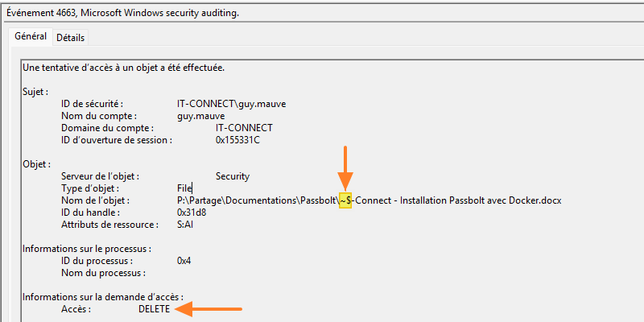Click the resource attributes value S:AI
644x322 pixels.
(185, 225)
